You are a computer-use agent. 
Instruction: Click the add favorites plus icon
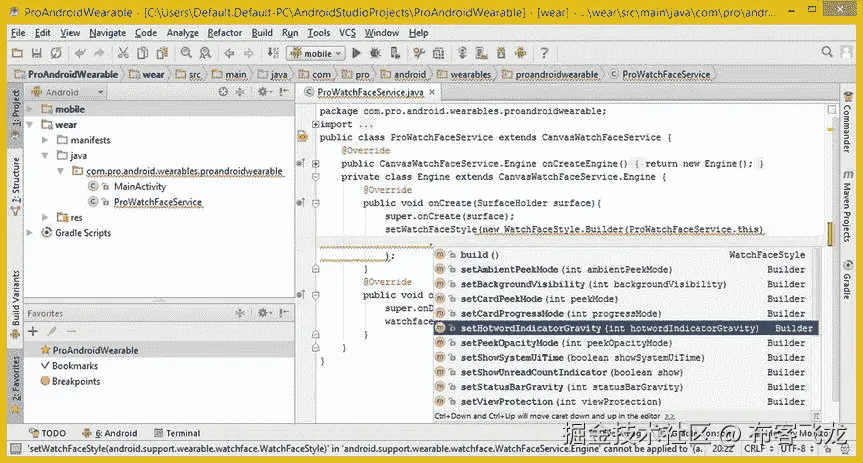[x=33, y=331]
